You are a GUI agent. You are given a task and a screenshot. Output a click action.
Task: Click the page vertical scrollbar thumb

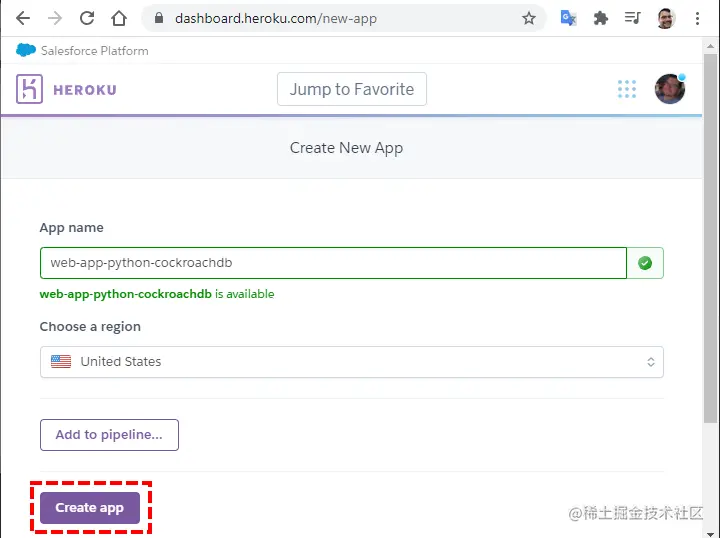click(710, 238)
